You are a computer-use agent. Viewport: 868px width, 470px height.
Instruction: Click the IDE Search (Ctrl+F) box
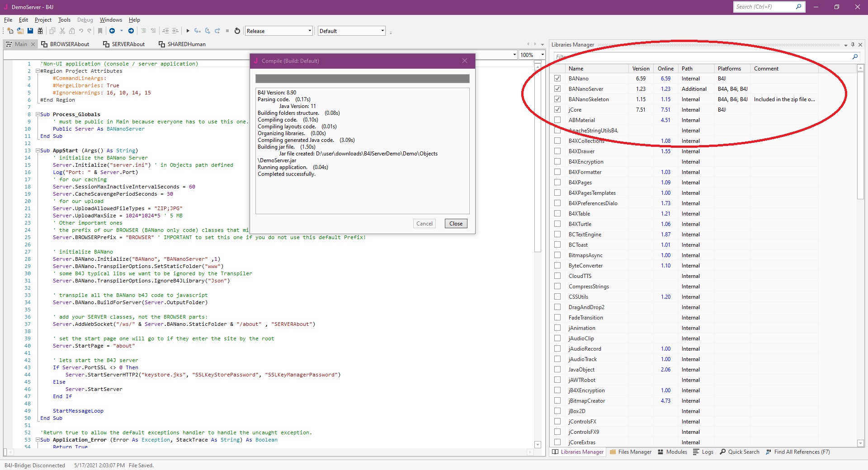[x=764, y=7]
